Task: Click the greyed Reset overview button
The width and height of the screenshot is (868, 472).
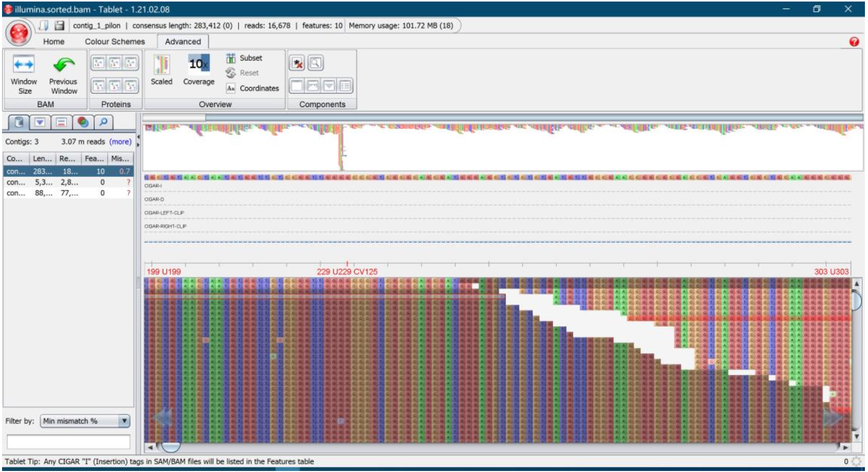Action: pyautogui.click(x=243, y=73)
